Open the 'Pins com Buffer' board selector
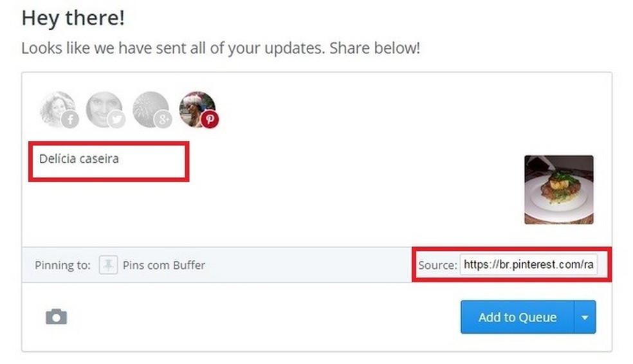This screenshot has width=633, height=364. (164, 265)
